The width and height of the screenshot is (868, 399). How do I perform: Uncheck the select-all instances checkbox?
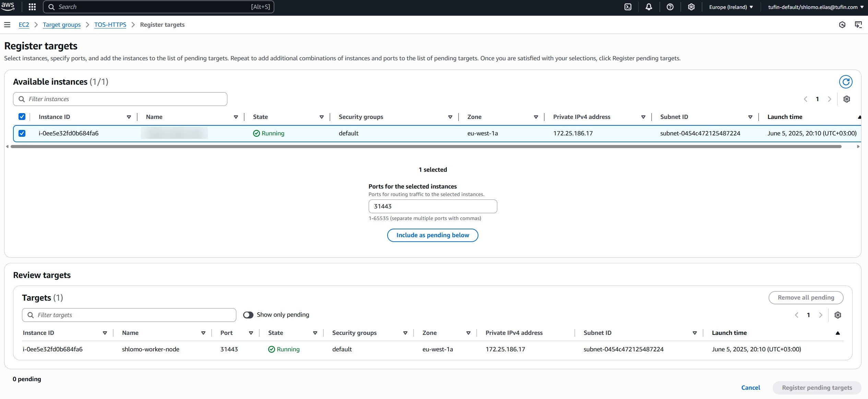(x=22, y=117)
